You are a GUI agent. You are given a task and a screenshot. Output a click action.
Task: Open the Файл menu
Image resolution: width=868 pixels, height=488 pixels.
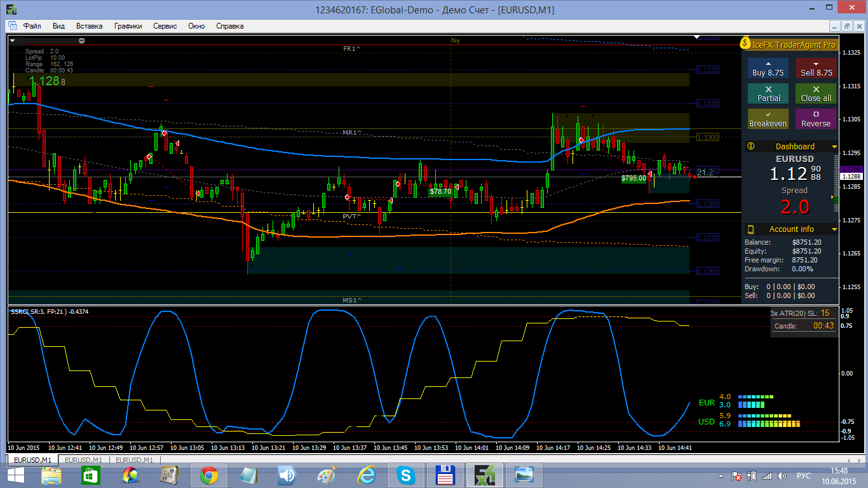pyautogui.click(x=32, y=26)
